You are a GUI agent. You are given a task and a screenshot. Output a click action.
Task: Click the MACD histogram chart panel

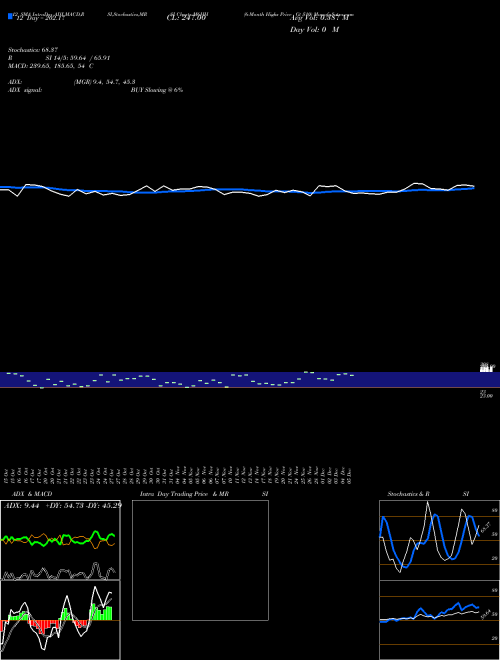point(60,620)
